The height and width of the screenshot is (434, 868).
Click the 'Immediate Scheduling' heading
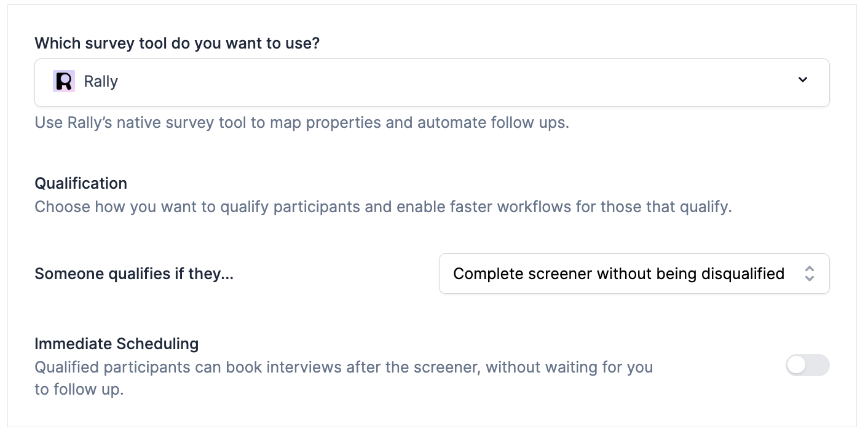coord(116,344)
